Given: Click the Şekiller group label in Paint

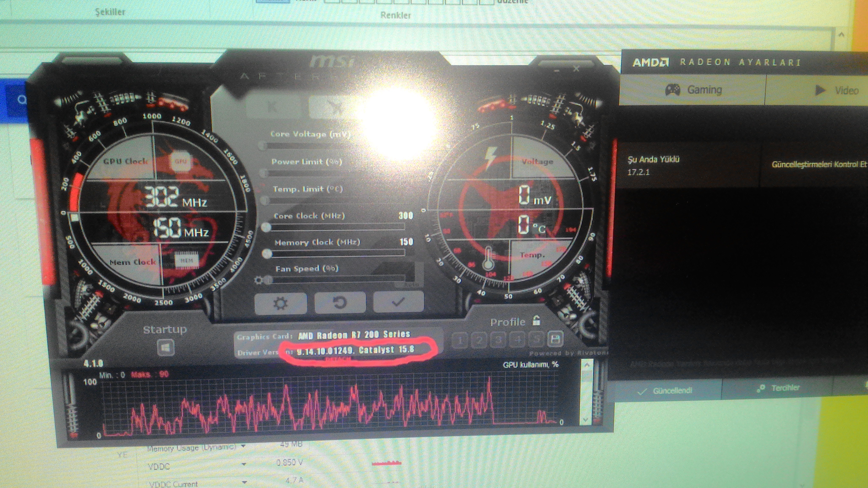Looking at the screenshot, I should point(110,12).
